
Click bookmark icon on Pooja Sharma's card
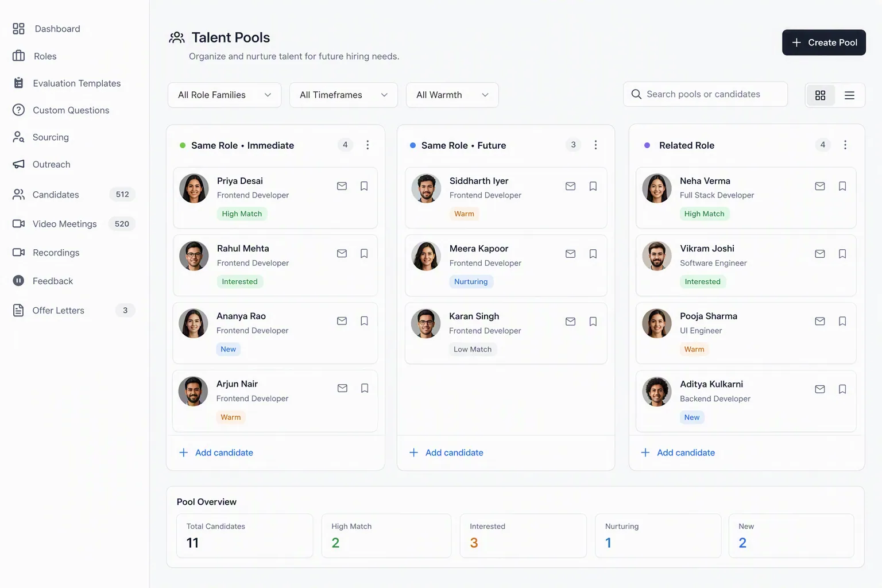[842, 321]
